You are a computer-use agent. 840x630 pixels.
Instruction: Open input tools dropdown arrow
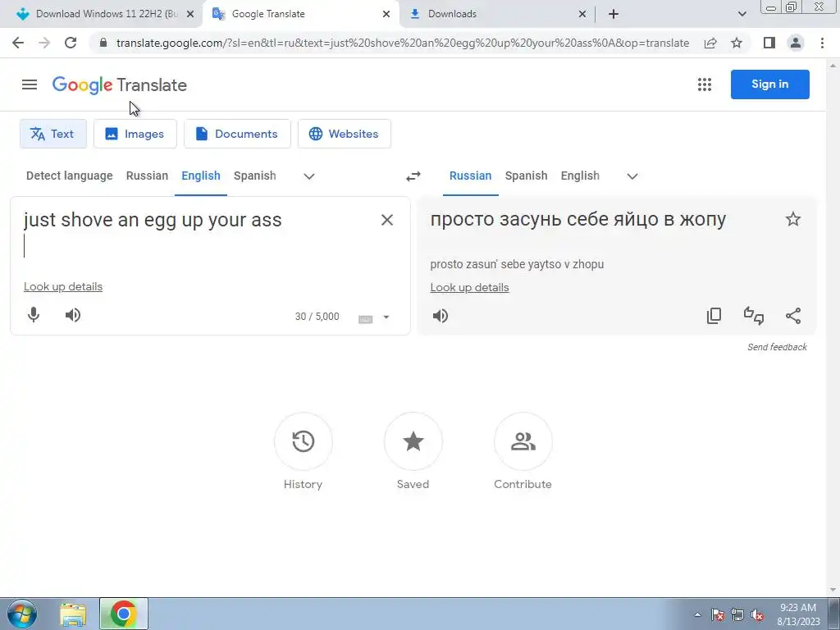(386, 317)
